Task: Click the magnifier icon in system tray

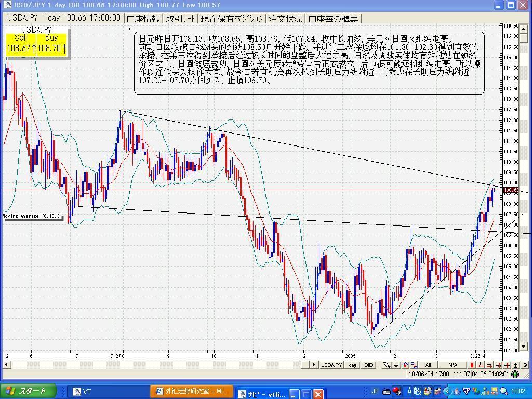Action: (x=503, y=391)
